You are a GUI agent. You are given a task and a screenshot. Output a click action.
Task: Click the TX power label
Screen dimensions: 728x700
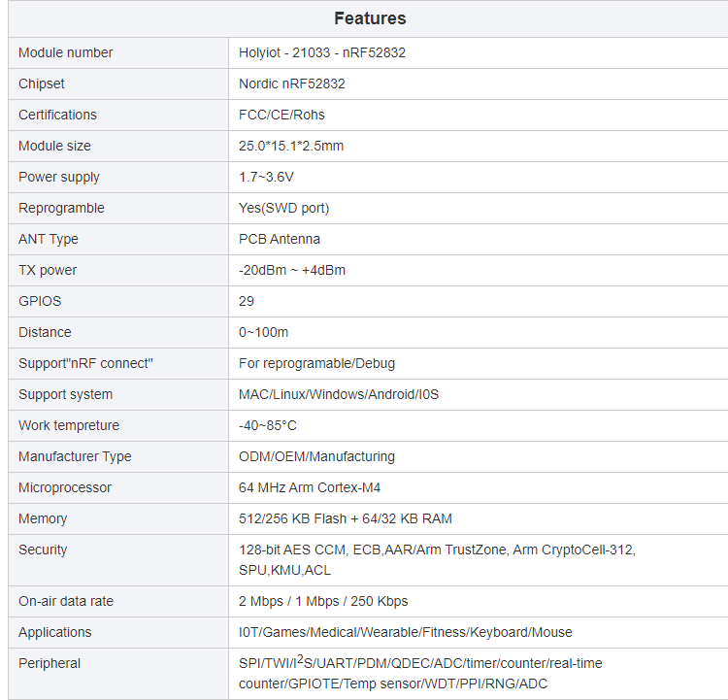pyautogui.click(x=48, y=270)
